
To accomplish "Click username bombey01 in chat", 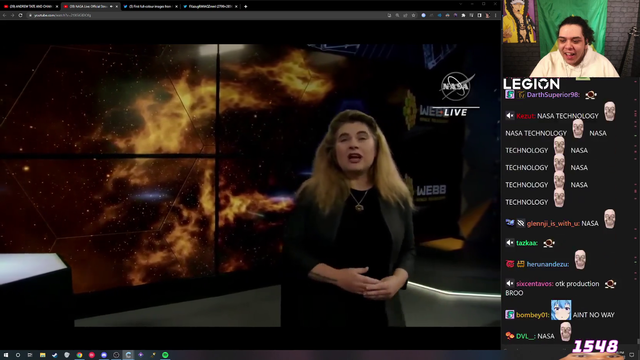I will point(532,315).
